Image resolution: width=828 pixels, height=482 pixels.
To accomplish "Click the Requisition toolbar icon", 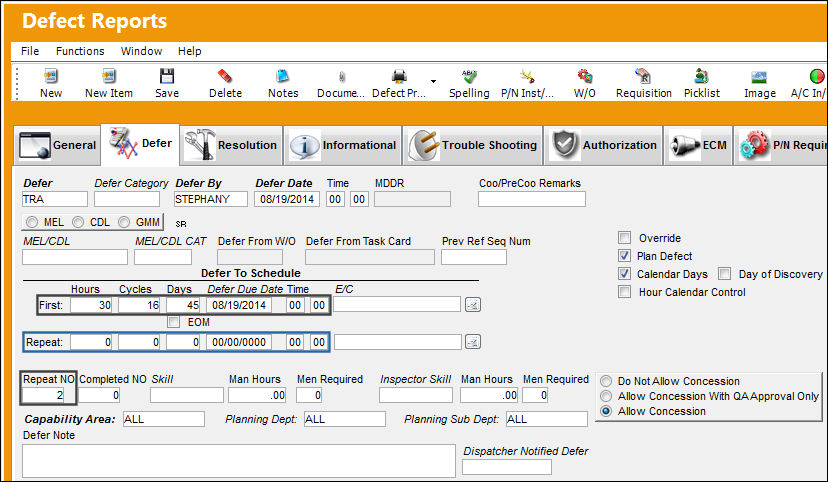I will [643, 77].
